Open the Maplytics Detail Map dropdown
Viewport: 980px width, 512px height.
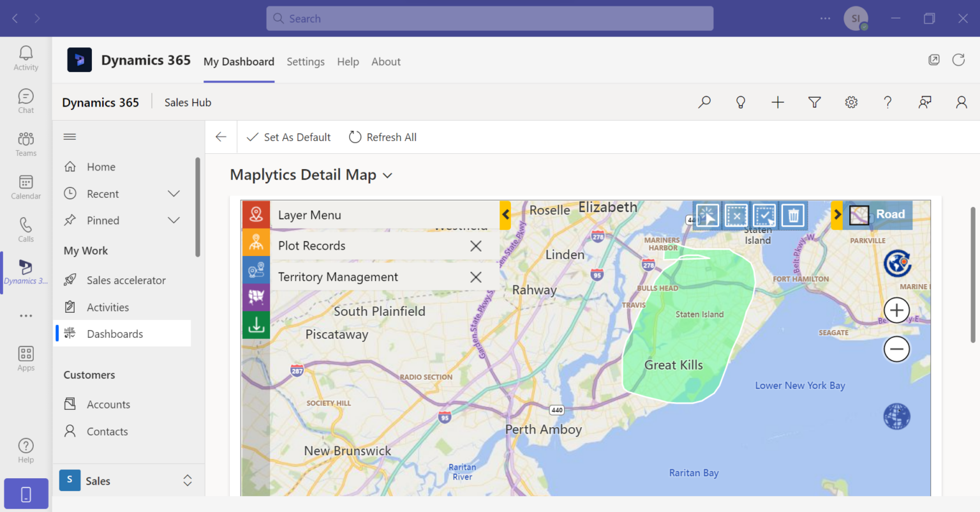(x=387, y=174)
